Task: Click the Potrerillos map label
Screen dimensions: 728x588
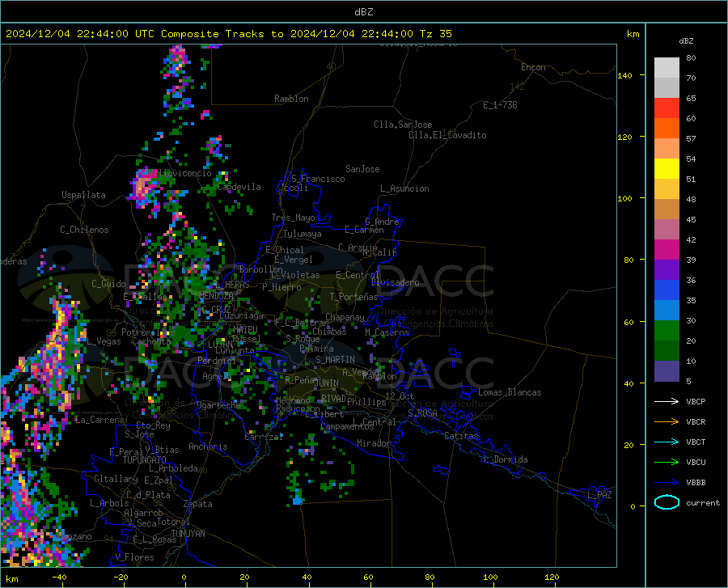Action: [x=148, y=332]
